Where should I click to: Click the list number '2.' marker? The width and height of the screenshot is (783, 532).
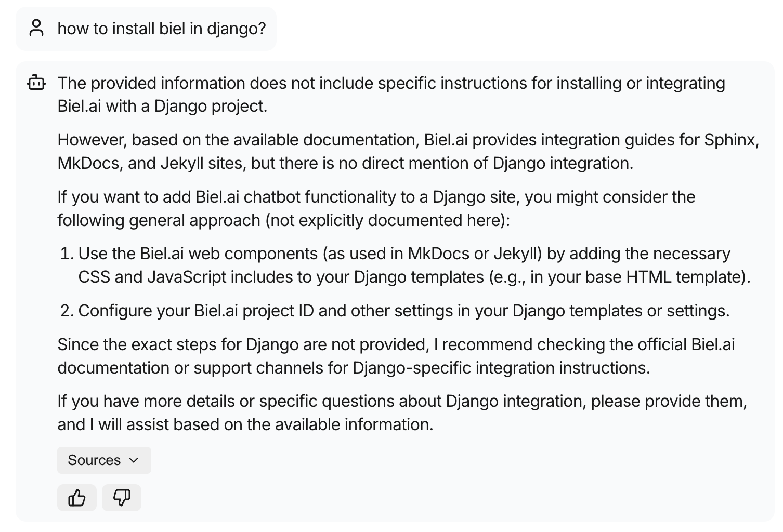pos(67,311)
